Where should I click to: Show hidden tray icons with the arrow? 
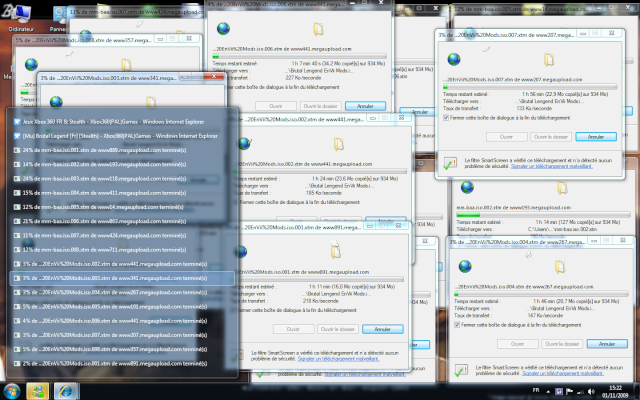point(548,392)
